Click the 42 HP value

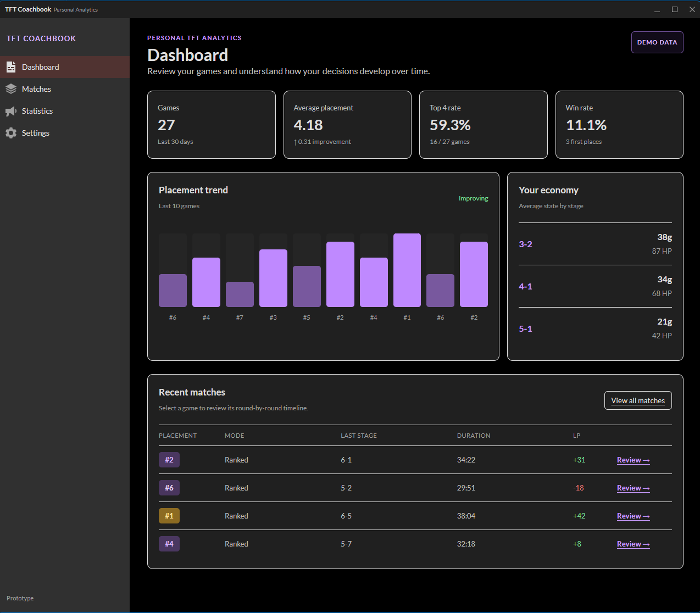pos(662,336)
